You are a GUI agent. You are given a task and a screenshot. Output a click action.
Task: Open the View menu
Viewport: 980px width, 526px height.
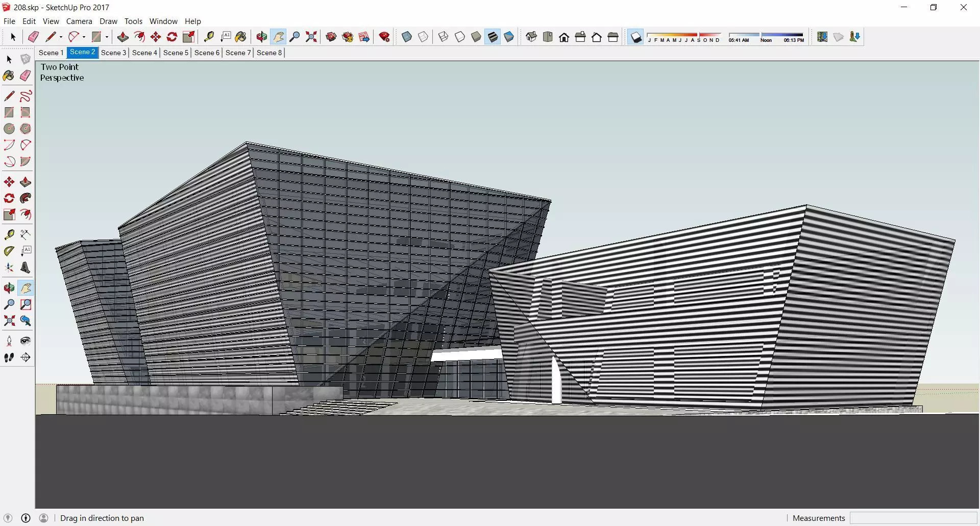(x=51, y=21)
